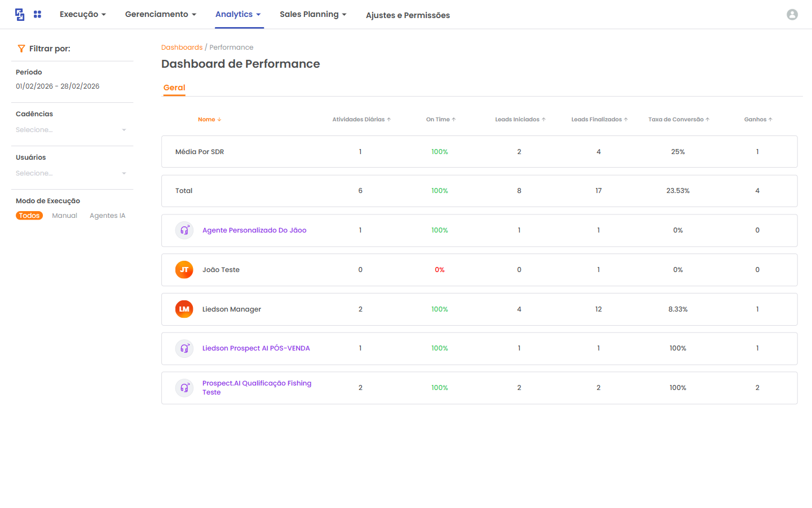
Task: Click the Agente Personalizado Do Jãoo headset icon
Action: pos(184,230)
